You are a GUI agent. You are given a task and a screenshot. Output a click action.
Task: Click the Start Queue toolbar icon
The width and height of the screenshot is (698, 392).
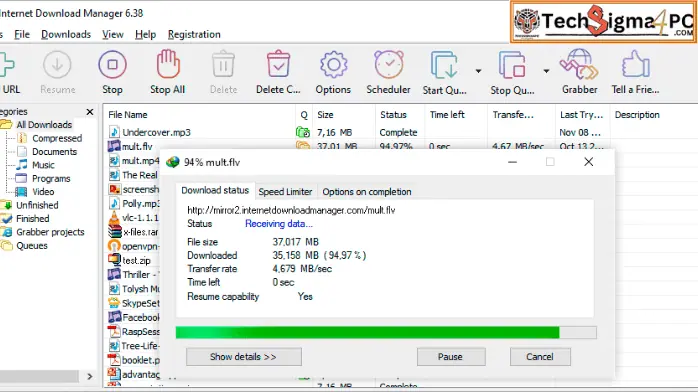tap(444, 65)
